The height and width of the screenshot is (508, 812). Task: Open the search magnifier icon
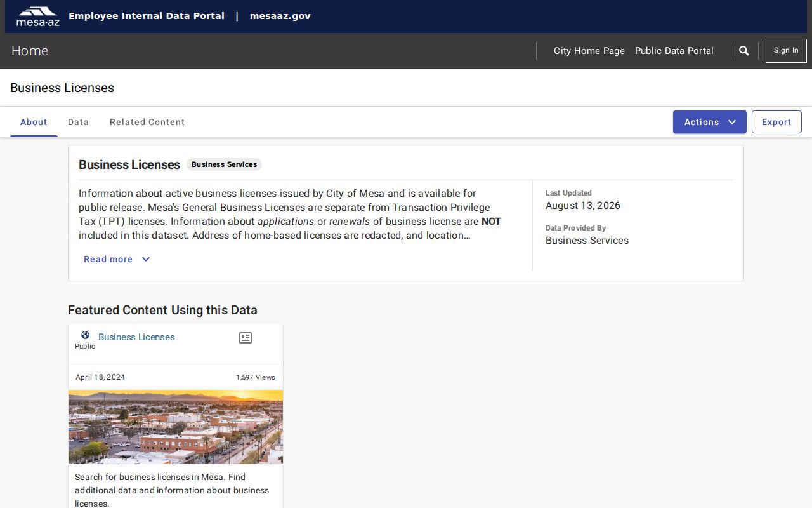pyautogui.click(x=744, y=51)
